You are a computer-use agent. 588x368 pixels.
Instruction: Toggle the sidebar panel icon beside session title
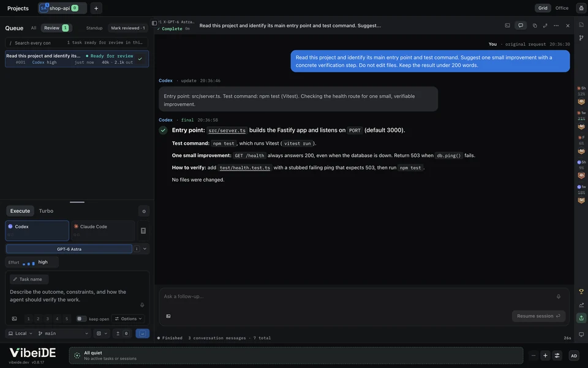(154, 23)
